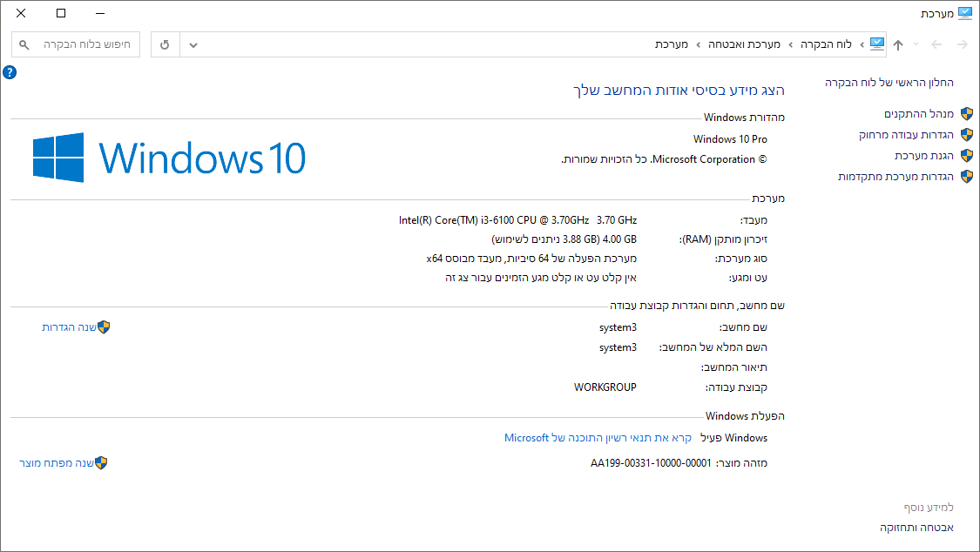Focus the 'חיפוש בלוח הבקרה' search field
The height and width of the screenshot is (552, 980).
click(76, 44)
